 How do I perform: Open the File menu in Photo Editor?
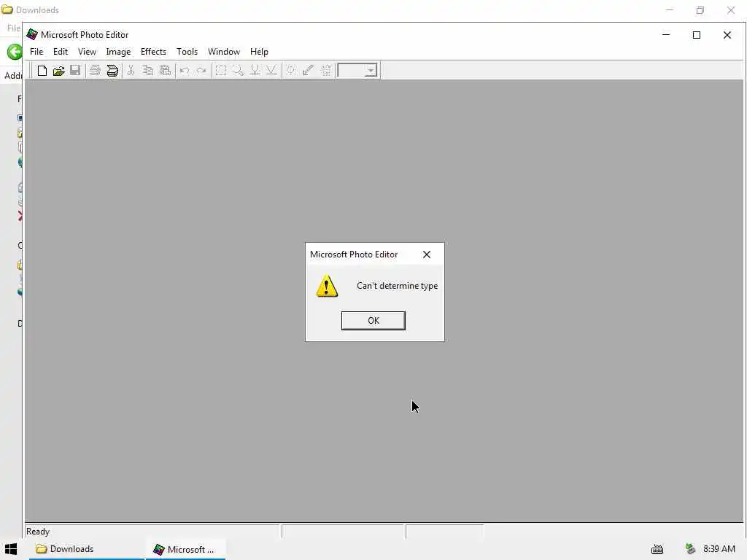pos(36,52)
